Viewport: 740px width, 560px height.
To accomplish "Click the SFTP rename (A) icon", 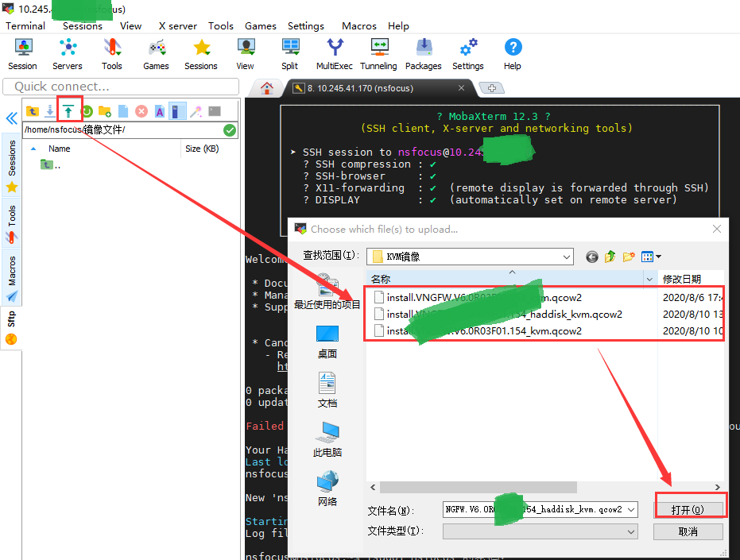I will tap(160, 111).
